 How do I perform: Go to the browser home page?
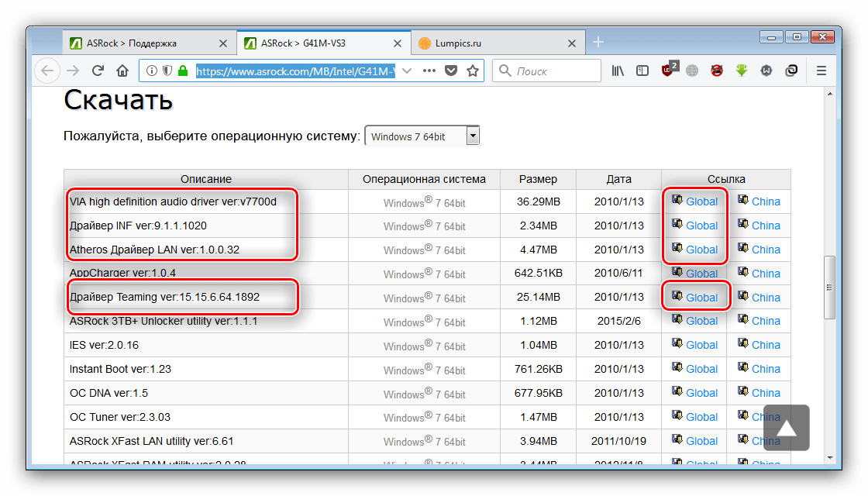coord(122,71)
